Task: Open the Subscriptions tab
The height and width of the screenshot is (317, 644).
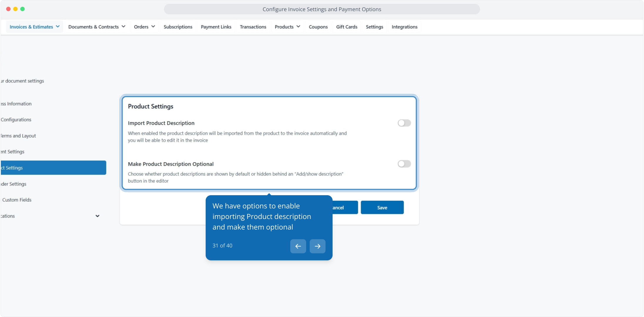Action: pos(178,27)
